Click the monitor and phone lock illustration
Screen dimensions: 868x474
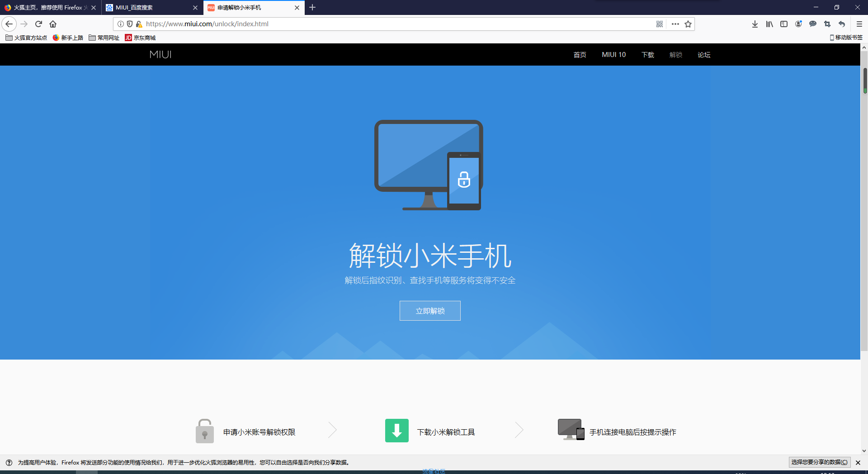[429, 165]
